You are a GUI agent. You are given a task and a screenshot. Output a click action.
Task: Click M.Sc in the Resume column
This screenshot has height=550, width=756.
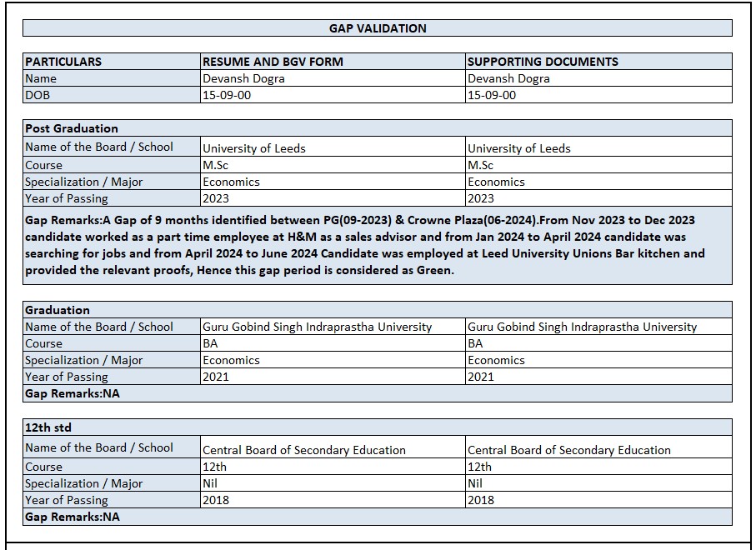(215, 165)
